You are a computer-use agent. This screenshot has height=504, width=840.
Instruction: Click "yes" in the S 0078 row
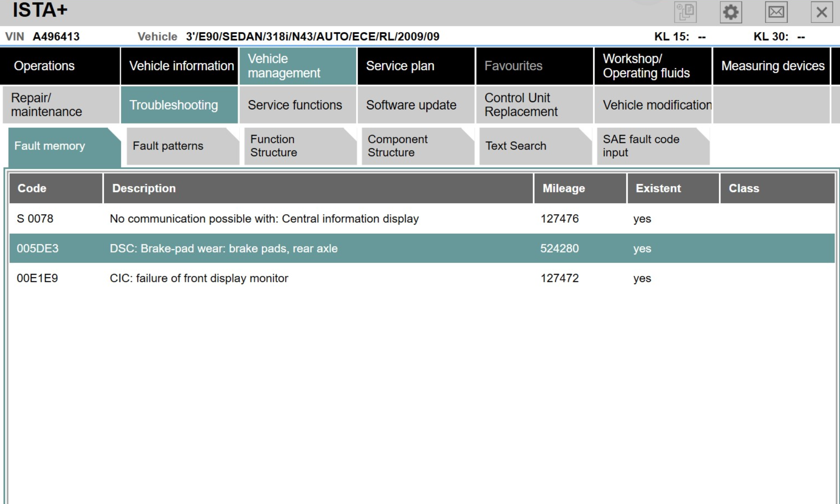(x=642, y=219)
